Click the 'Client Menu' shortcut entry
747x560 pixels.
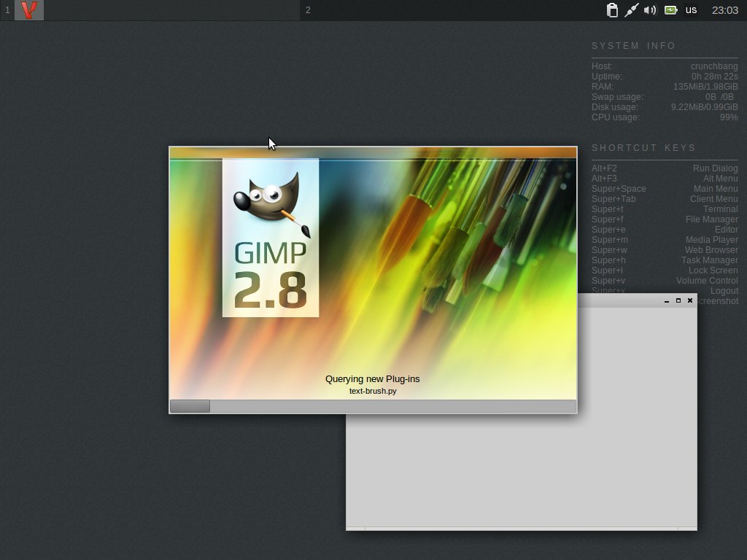coord(713,199)
